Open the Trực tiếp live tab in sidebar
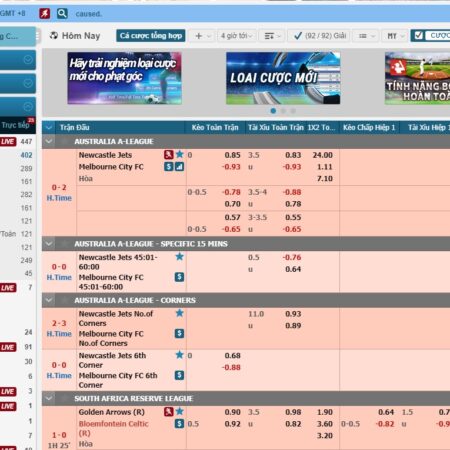Image resolution: width=450 pixels, height=450 pixels. (18, 125)
